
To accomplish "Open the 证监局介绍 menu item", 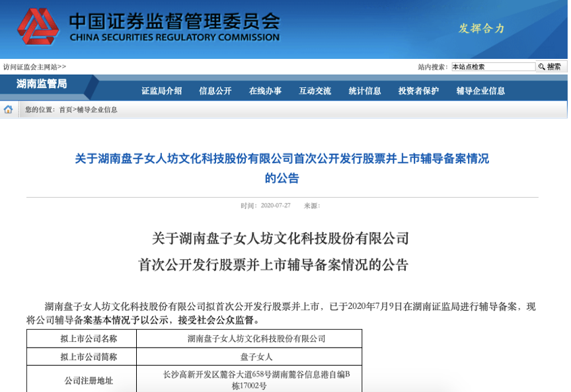I will point(162,91).
